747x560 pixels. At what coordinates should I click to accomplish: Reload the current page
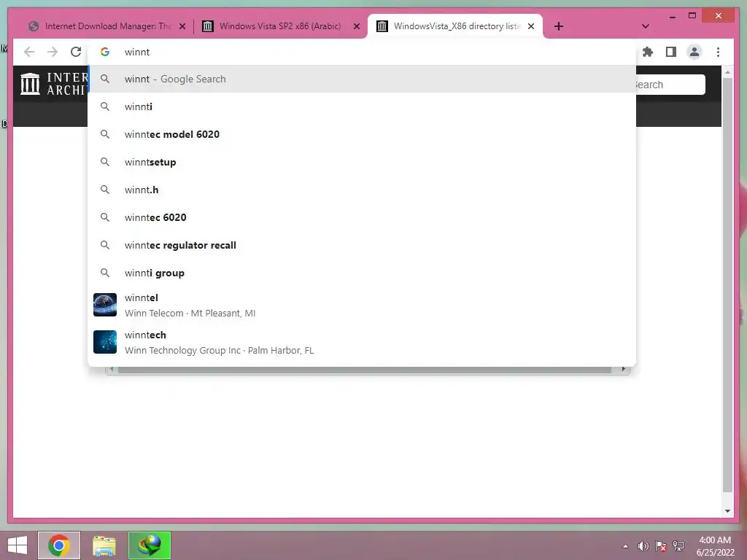click(76, 52)
